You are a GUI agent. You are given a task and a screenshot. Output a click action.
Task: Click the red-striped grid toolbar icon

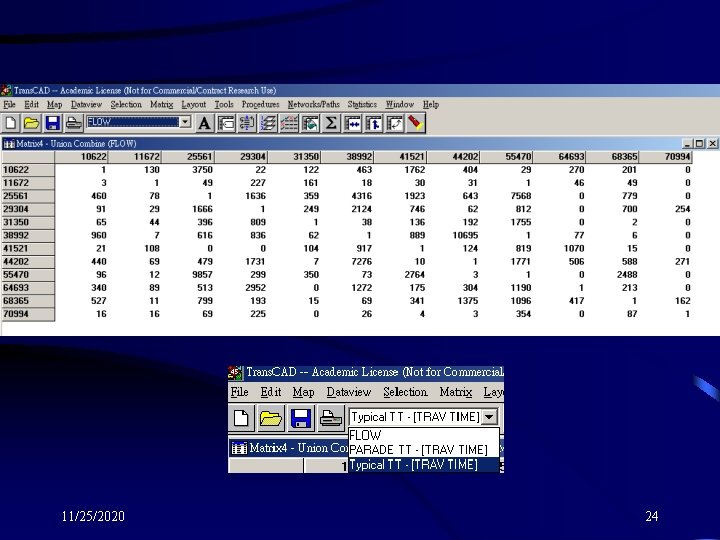pyautogui.click(x=289, y=123)
